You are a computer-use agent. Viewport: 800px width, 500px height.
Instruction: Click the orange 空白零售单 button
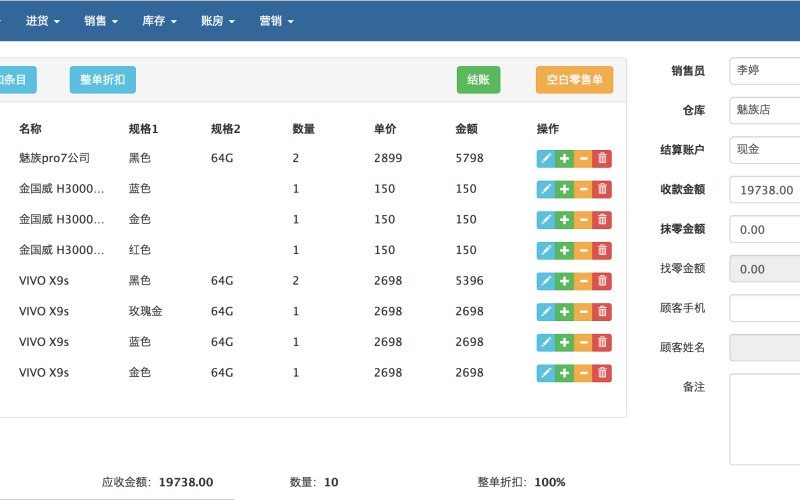(574, 80)
